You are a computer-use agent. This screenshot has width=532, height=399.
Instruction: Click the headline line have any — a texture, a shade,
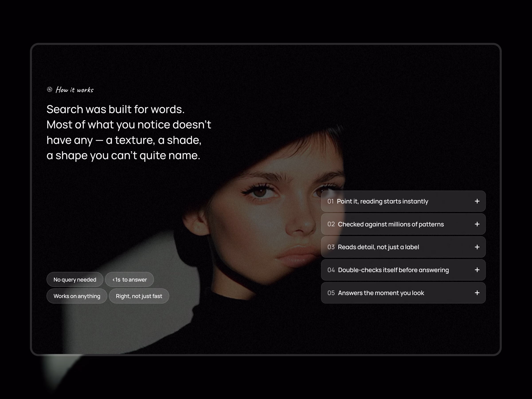pos(124,140)
